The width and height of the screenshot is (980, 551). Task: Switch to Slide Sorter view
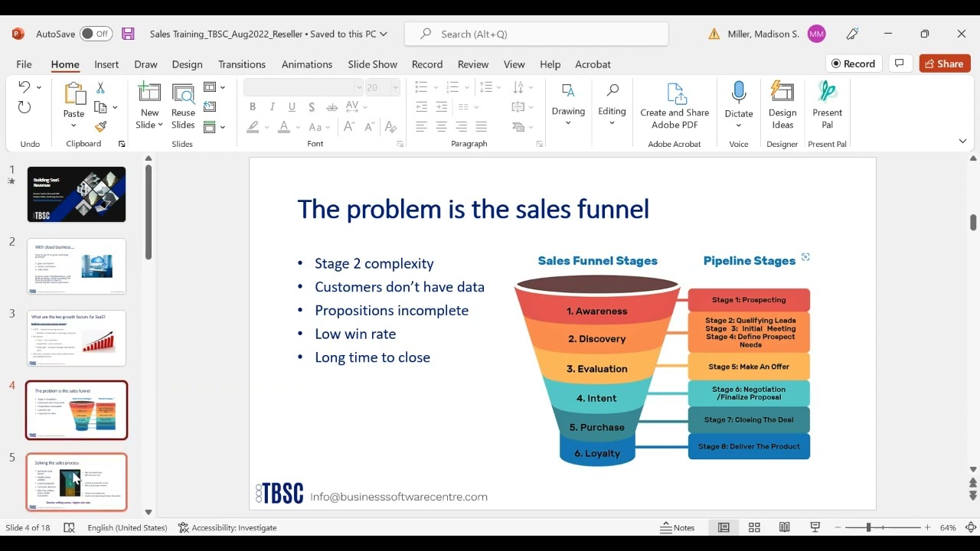(754, 527)
